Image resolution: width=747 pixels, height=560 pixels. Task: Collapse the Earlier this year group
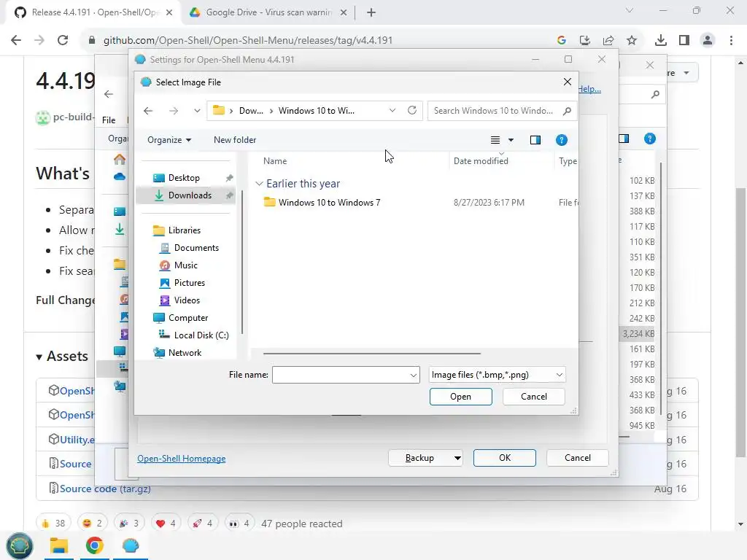coord(259,183)
